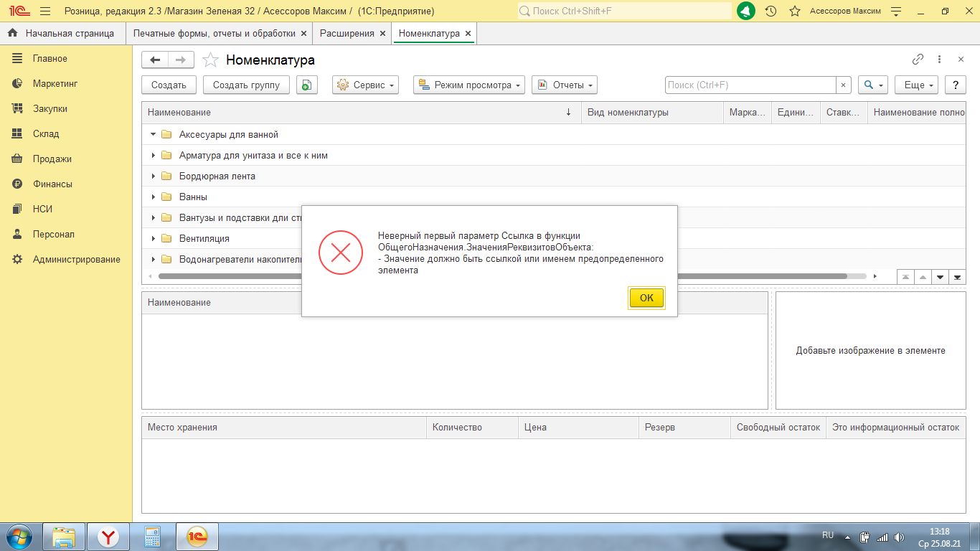Sort by Наименование column header
The height and width of the screenshot is (551, 980).
click(x=362, y=112)
